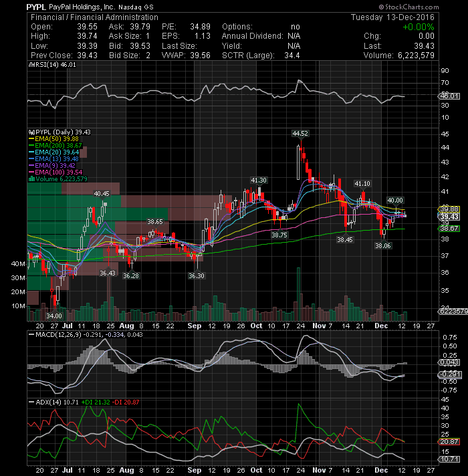Click the PayPal Holdings, Inc. company name
The width and height of the screenshot is (468, 476).
click(82, 7)
